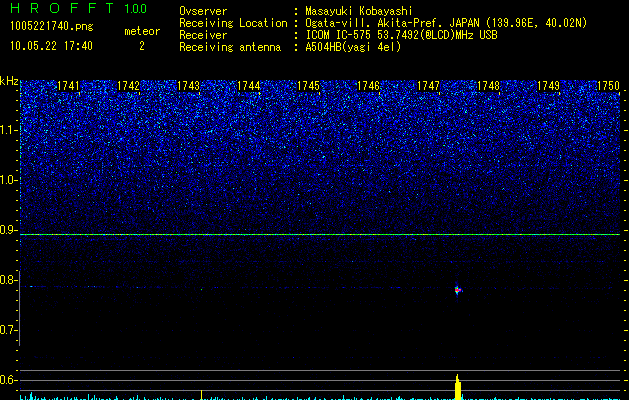Click the 1742 time marker
The image size is (629, 400).
coord(128,86)
